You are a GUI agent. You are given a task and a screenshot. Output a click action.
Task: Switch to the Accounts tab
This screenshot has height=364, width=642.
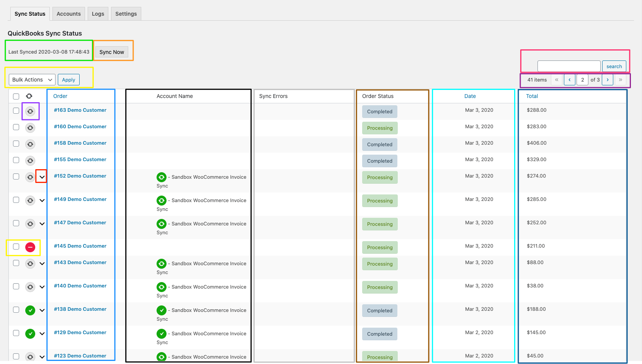[x=68, y=13]
